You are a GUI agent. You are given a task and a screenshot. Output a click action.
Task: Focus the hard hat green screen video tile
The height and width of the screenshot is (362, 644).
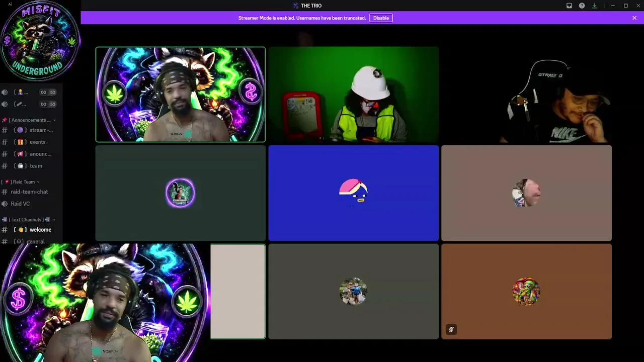click(x=353, y=95)
